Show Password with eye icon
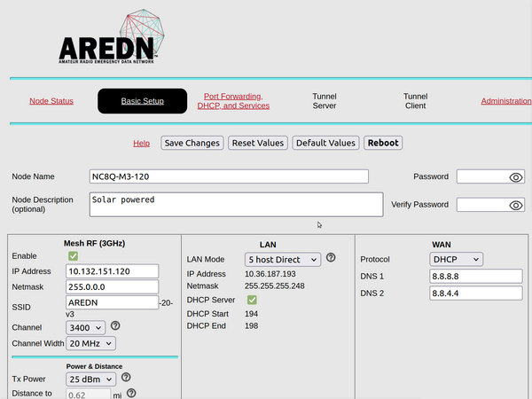Viewport: 532px width, 399px height. pyautogui.click(x=516, y=177)
